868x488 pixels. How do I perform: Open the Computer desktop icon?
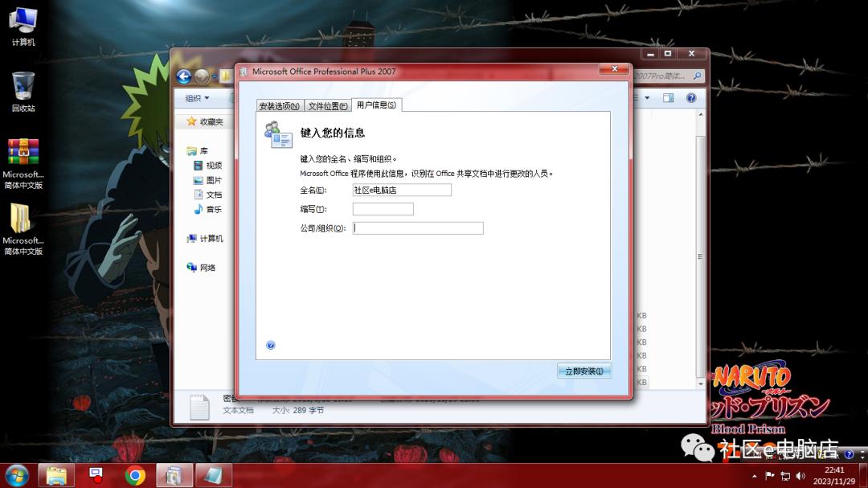pos(23,27)
